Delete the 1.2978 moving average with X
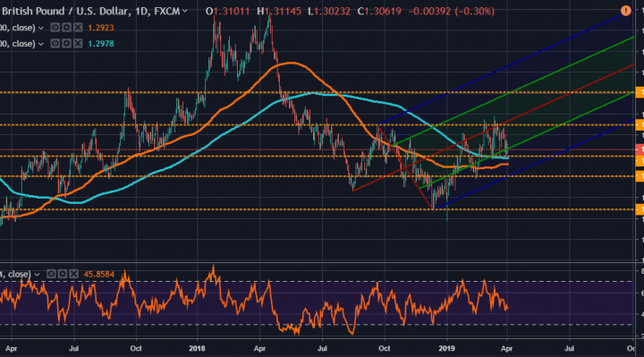Image resolution: width=644 pixels, height=357 pixels. point(78,44)
